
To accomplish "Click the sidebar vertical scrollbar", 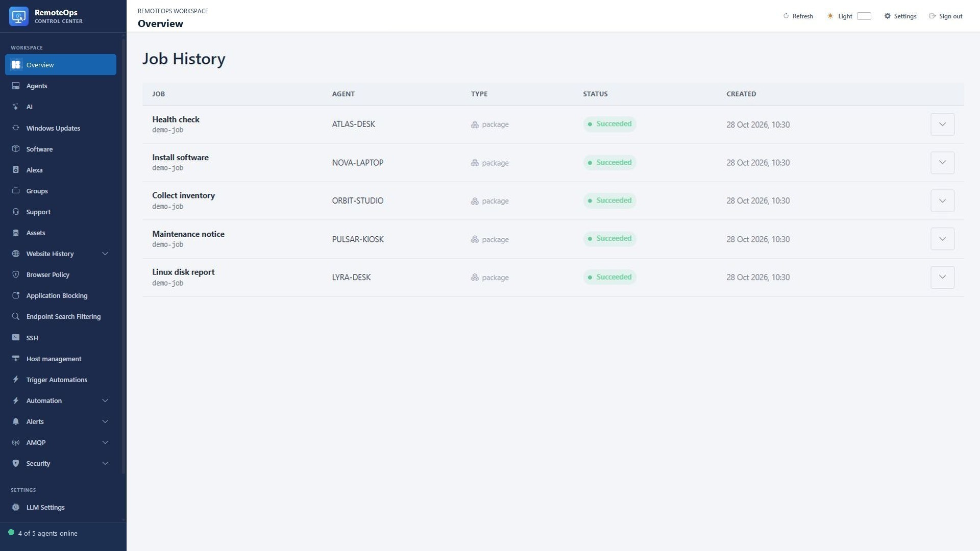I will (x=123, y=255).
